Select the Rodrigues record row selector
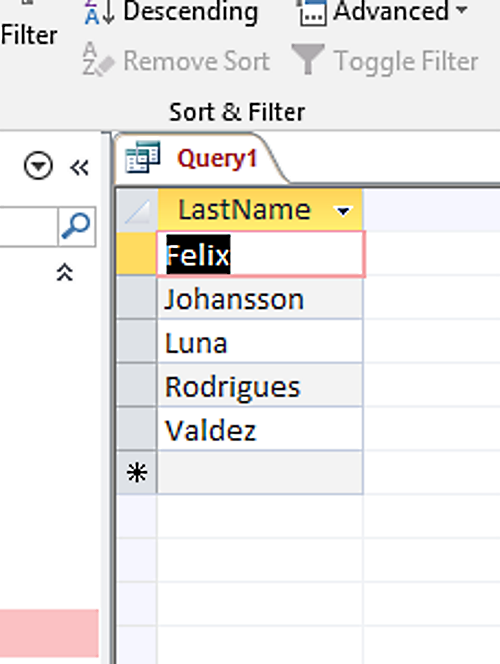This screenshot has height=664, width=500. point(137,386)
